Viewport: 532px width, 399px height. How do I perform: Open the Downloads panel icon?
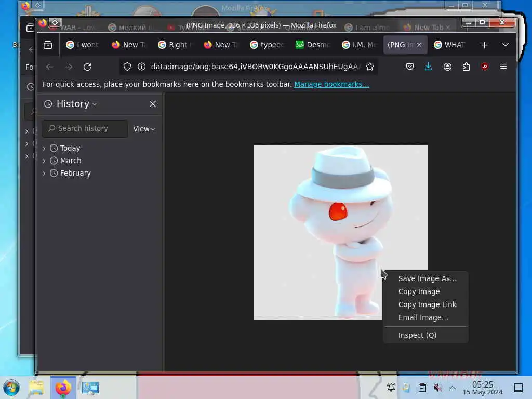click(429, 66)
